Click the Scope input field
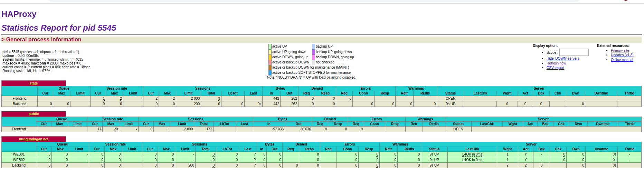Image resolution: width=644 pixels, height=170 pixels. 574,52
